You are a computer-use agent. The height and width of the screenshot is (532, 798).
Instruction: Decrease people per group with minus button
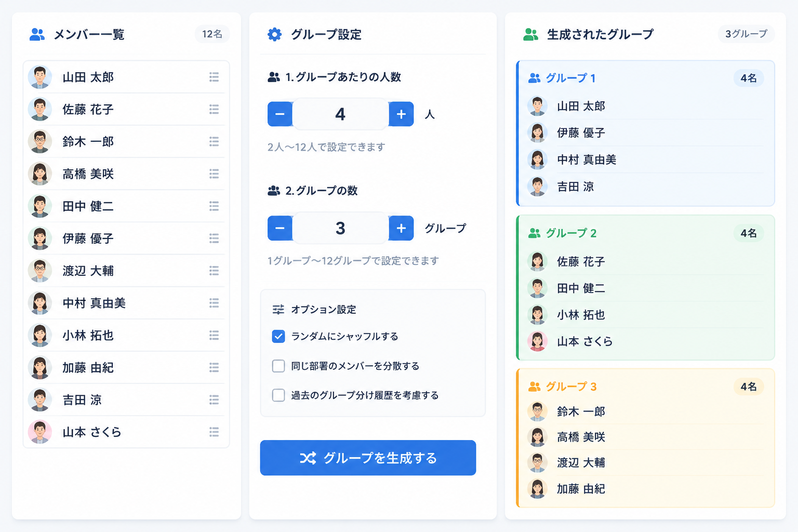point(280,114)
